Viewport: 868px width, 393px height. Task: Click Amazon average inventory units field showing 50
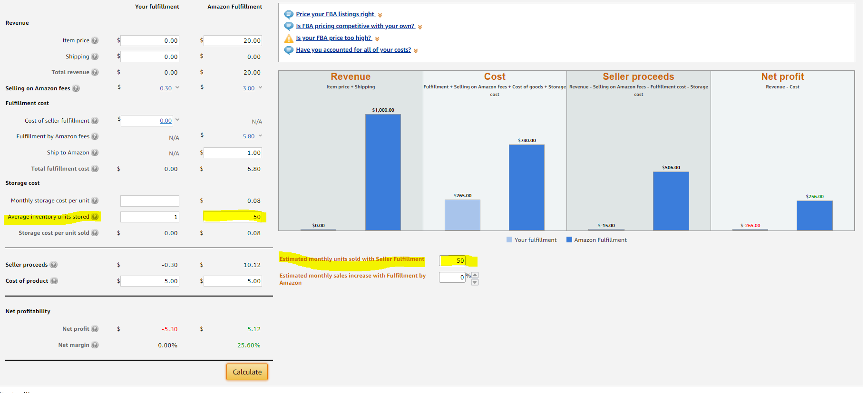pyautogui.click(x=233, y=217)
